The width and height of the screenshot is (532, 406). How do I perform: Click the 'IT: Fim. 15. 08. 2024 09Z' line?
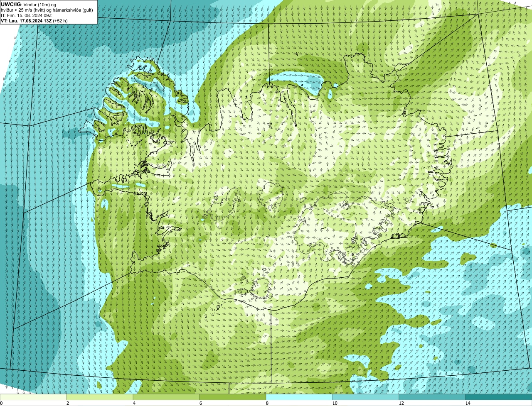[27, 15]
